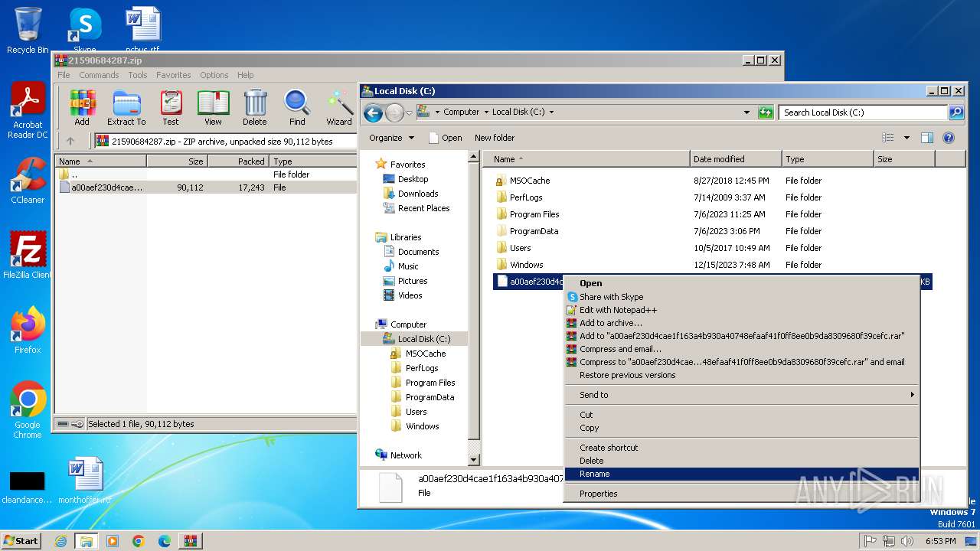Expand the address bar history dropdown
The height and width of the screenshot is (551, 980).
click(747, 112)
